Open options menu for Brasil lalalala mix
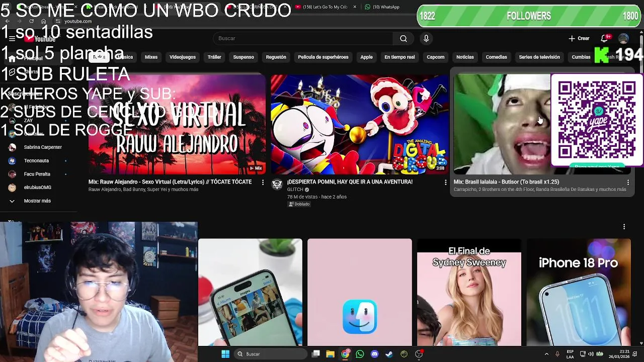Screen dimensions: 644x362 point(628,182)
